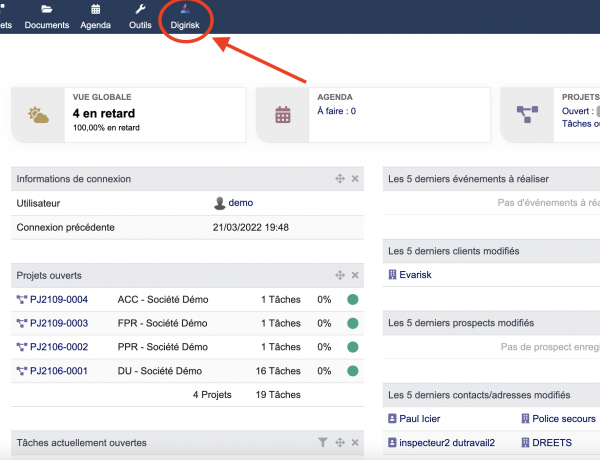The width and height of the screenshot is (600, 460).
Task: Open project PJ2109-0003
Action: point(59,323)
